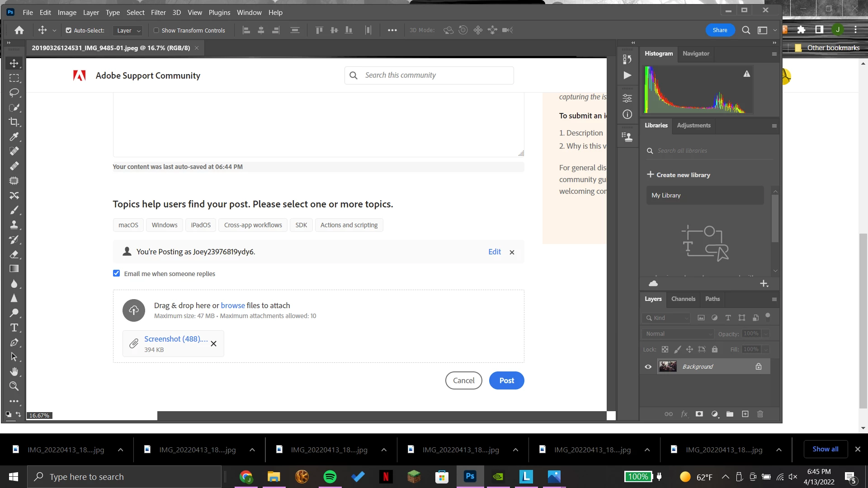Image resolution: width=868 pixels, height=488 pixels.
Task: Select the Hand tool
Action: pos(14,371)
